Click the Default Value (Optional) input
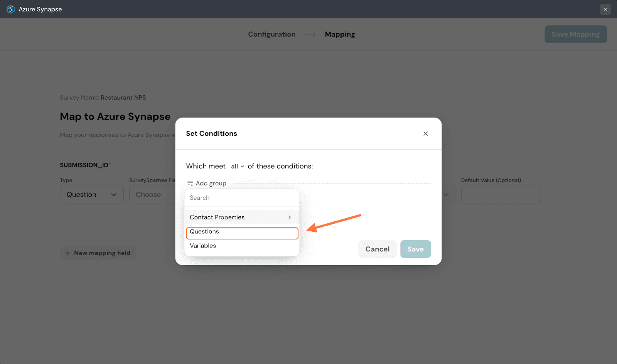617x364 pixels. tap(501, 195)
